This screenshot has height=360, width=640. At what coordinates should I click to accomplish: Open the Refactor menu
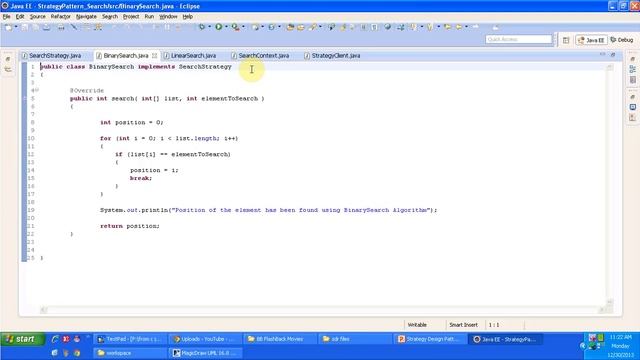(x=60, y=17)
